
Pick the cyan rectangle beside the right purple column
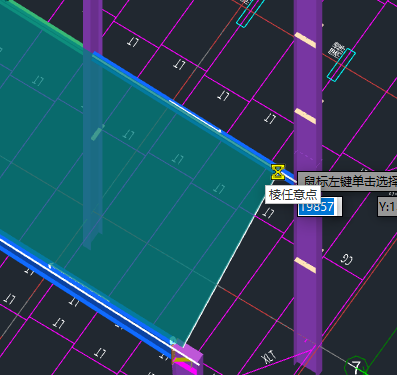click(341, 65)
